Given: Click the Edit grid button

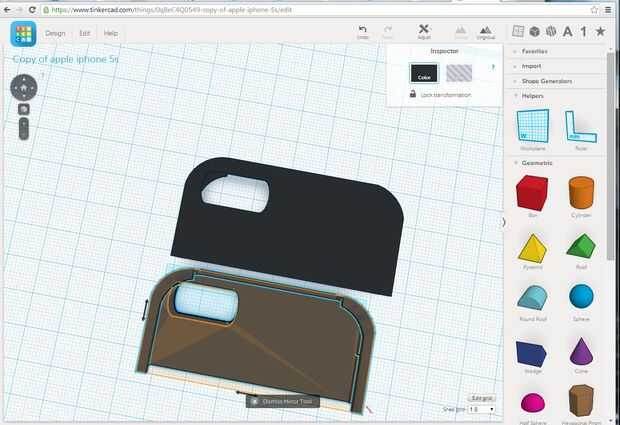Looking at the screenshot, I should [x=482, y=398].
